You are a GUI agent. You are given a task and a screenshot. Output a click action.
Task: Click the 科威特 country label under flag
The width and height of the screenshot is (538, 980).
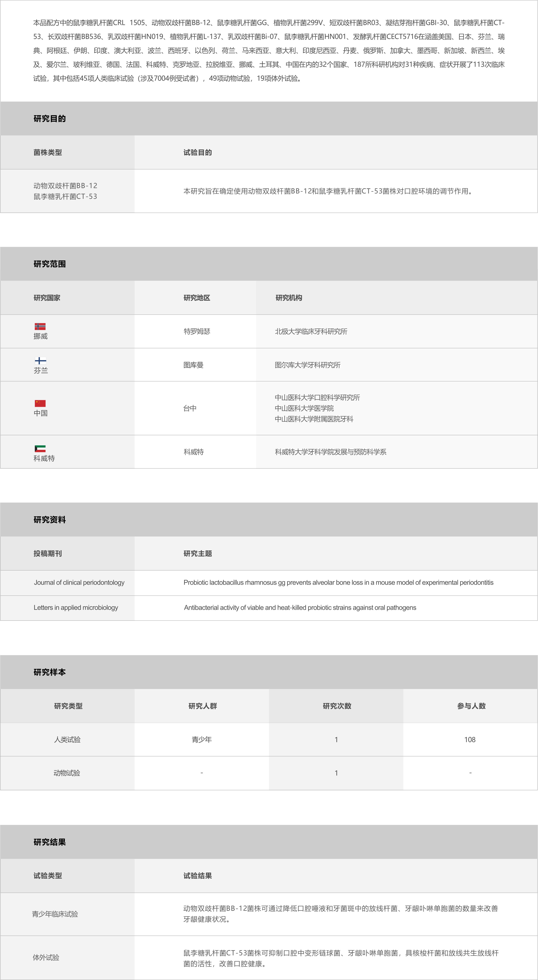click(x=44, y=458)
